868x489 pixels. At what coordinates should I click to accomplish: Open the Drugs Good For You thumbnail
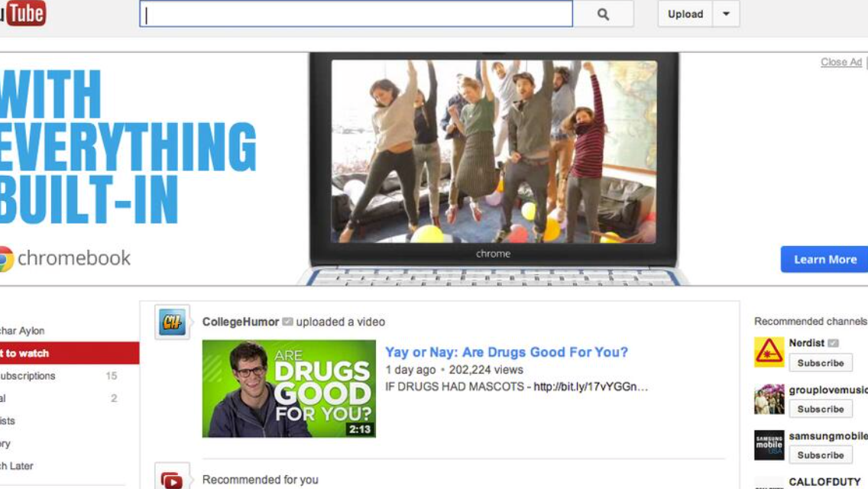[x=289, y=389]
